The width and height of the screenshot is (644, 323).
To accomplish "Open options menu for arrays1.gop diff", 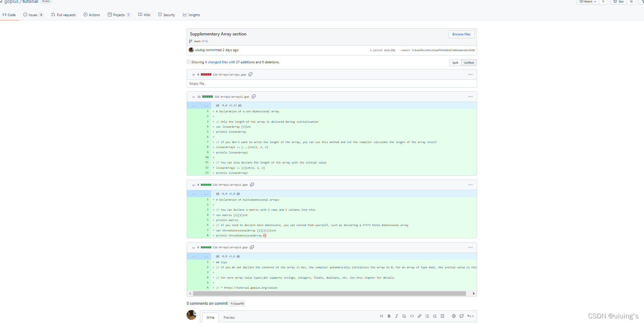I will point(470,97).
